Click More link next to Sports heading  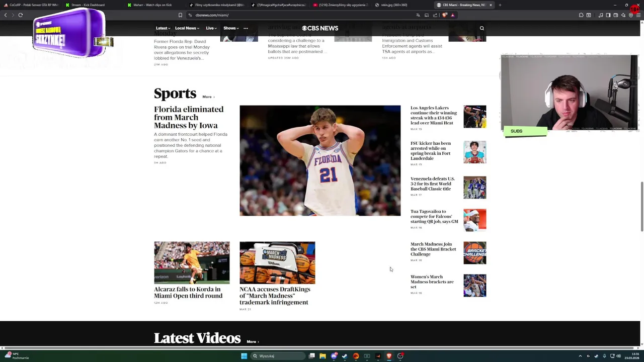coord(208,97)
